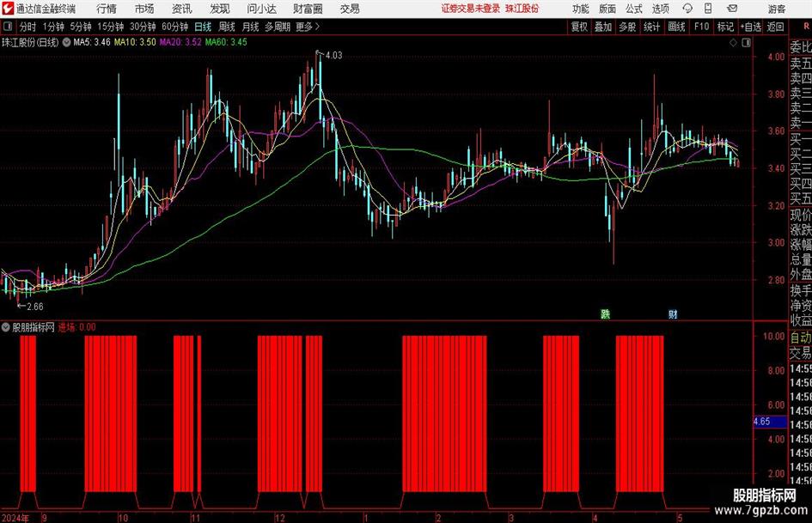Switch to 60分钟 period
The image size is (812, 523).
click(175, 27)
